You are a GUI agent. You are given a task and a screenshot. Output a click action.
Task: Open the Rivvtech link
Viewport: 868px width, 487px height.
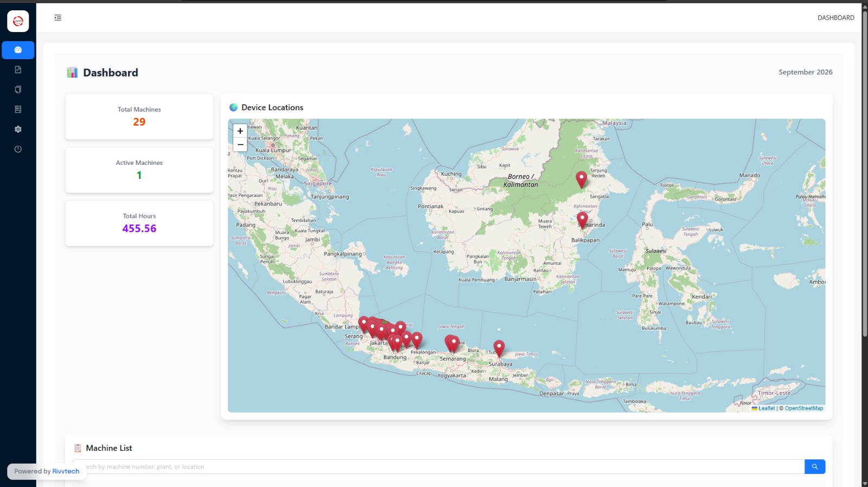point(66,471)
